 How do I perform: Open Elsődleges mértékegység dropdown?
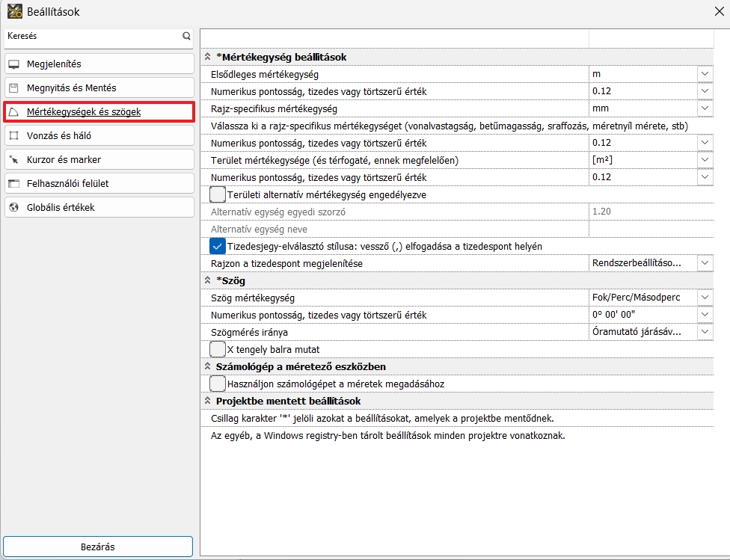pos(705,74)
